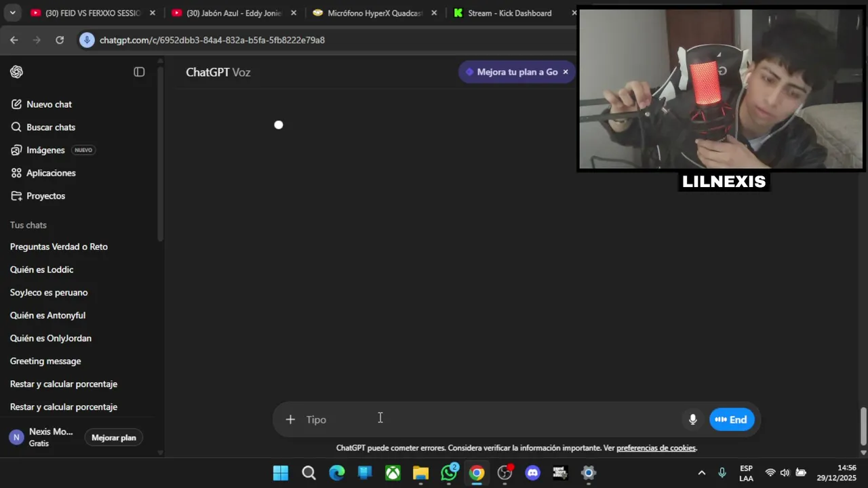This screenshot has height=488, width=868.
Task: Open chat SoyJeco es peruano
Action: coord(49,293)
